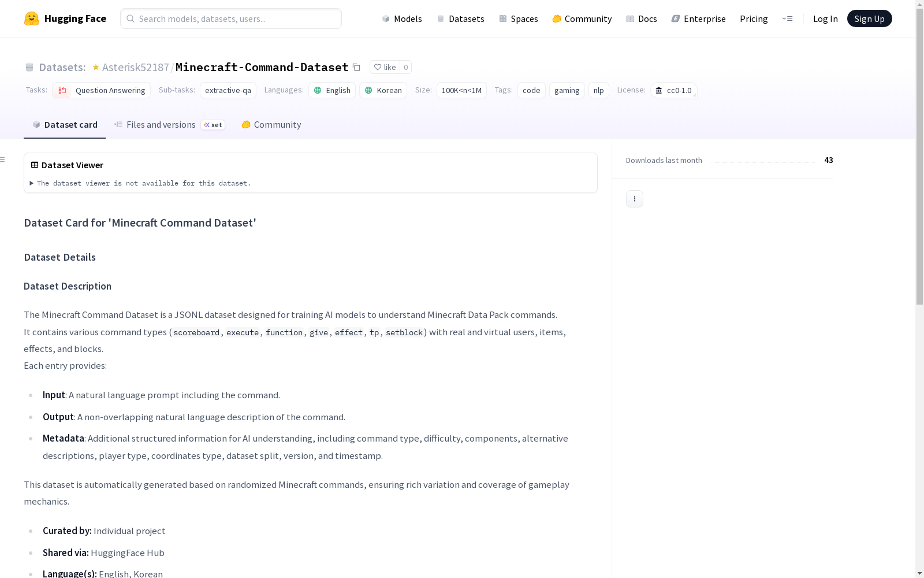924x578 pixels.
Task: Filter by Question Answering task tag
Action: tap(101, 90)
